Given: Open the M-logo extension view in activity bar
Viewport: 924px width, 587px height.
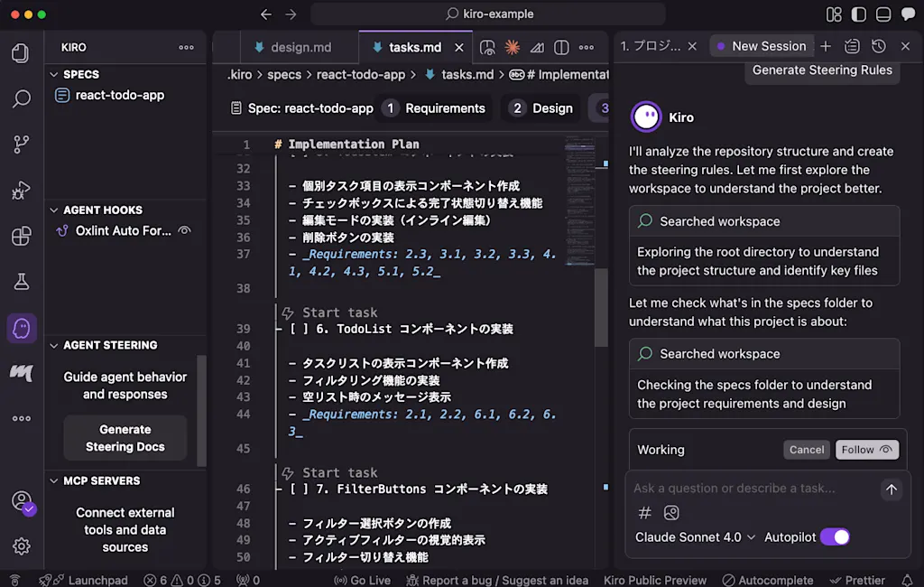Looking at the screenshot, I should point(22,373).
